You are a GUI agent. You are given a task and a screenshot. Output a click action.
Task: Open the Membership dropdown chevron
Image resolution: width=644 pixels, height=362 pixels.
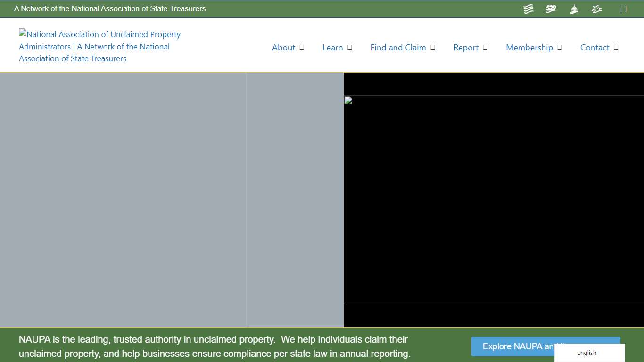pyautogui.click(x=560, y=47)
